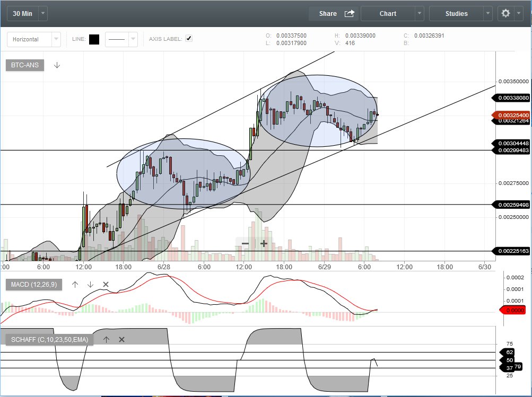Click the 0.00225163 horizontal line label
Viewport: 532px width, 397px height.
511,251
